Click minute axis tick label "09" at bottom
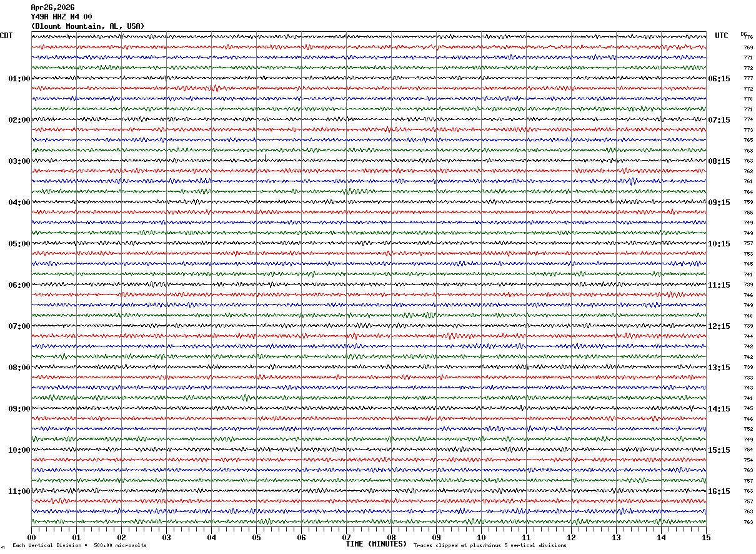 [x=436, y=537]
